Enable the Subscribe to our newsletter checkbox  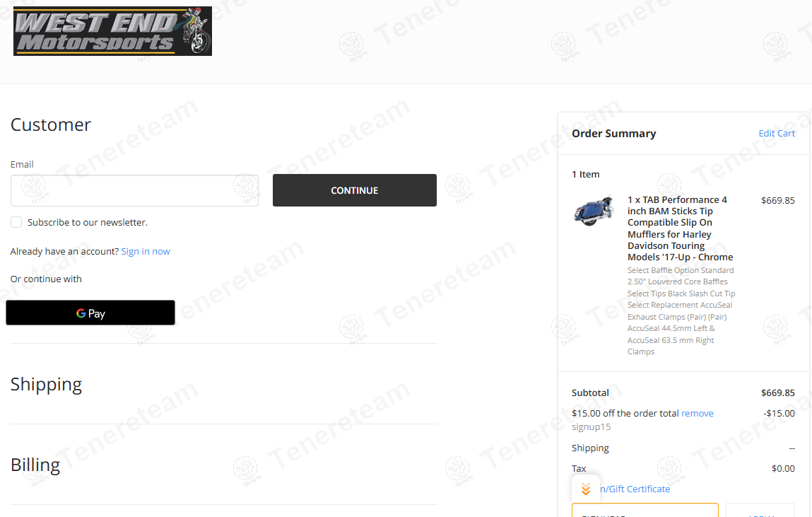tap(16, 222)
